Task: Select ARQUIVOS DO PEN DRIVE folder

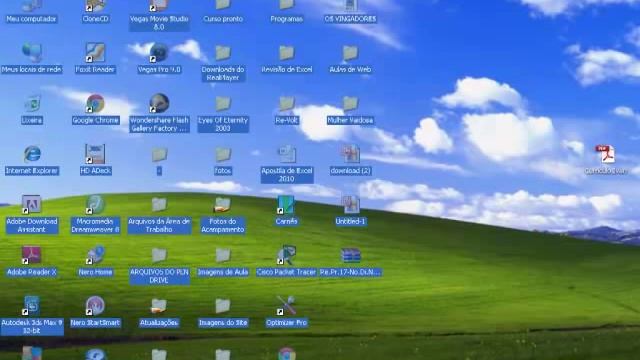Action: click(159, 256)
